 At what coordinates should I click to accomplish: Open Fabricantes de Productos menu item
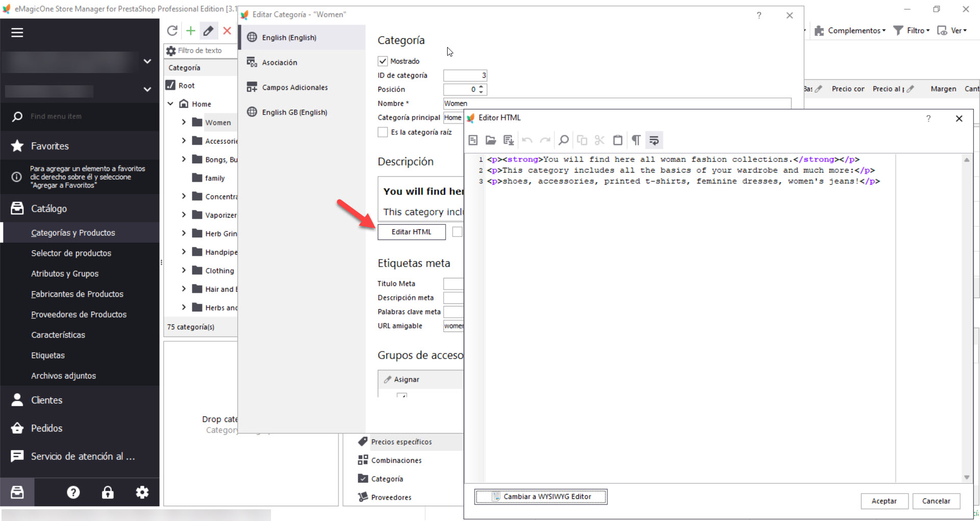pos(80,294)
